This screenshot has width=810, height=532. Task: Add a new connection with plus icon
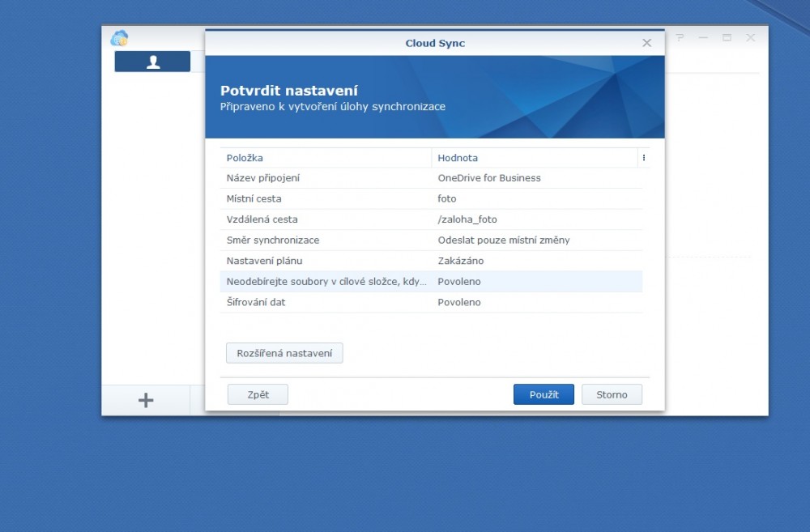pos(146,400)
